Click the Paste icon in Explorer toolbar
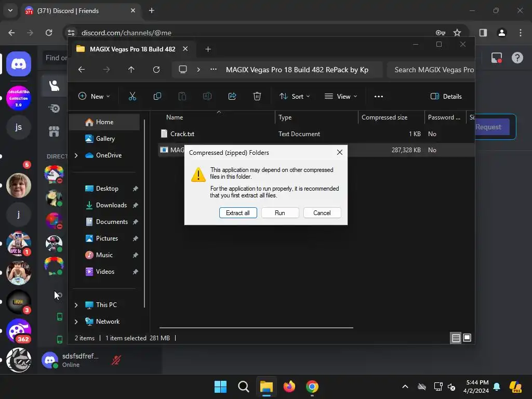 [182, 96]
